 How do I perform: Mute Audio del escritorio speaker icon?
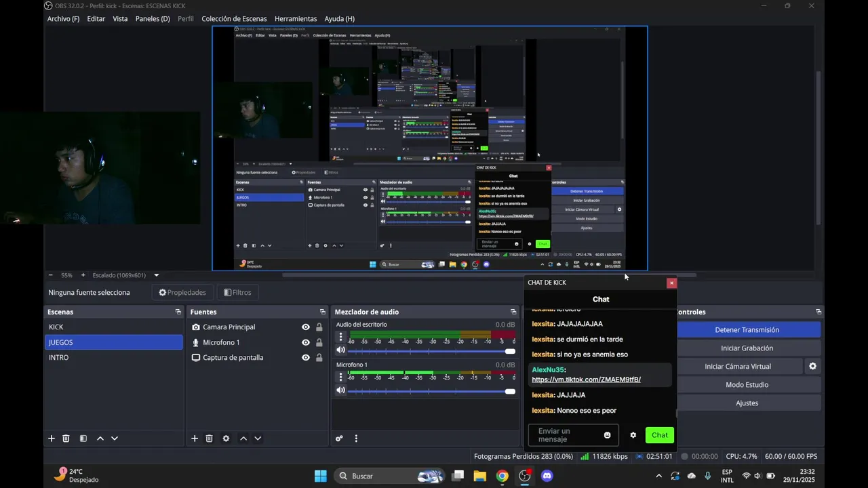[340, 350]
